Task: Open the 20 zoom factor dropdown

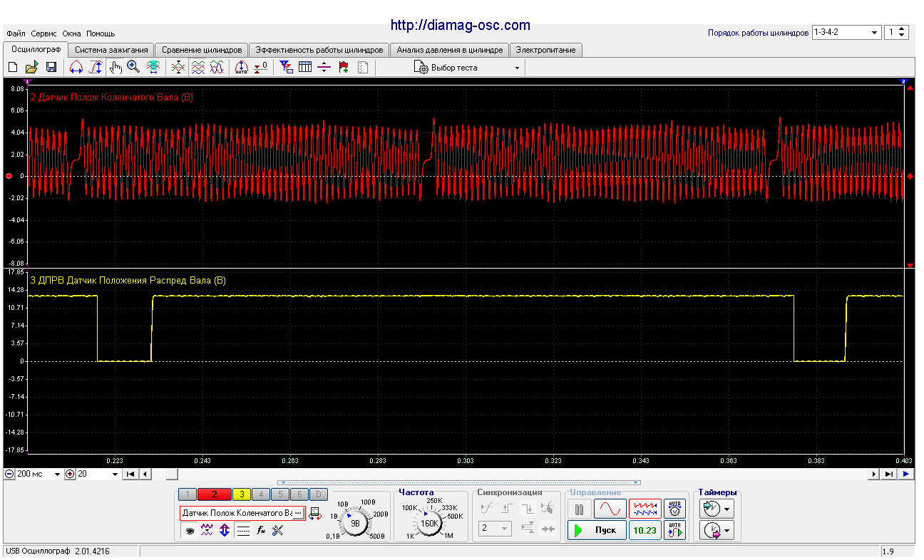Action: (114, 475)
